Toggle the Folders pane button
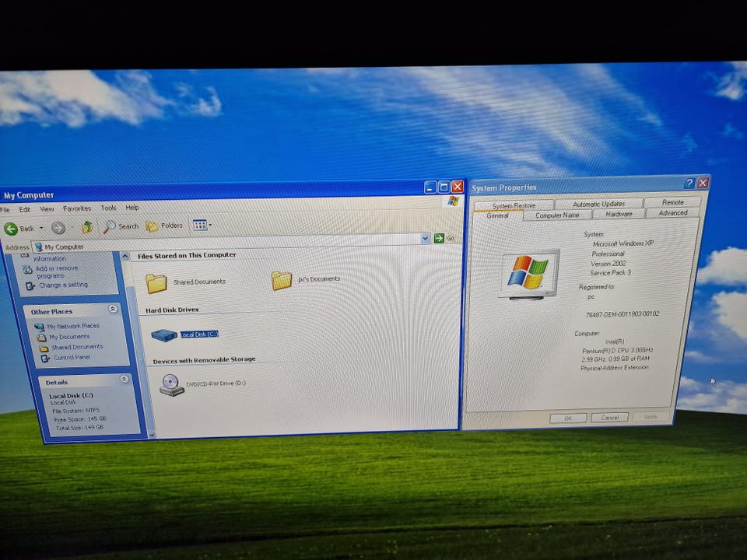This screenshot has height=560, width=747. click(164, 226)
